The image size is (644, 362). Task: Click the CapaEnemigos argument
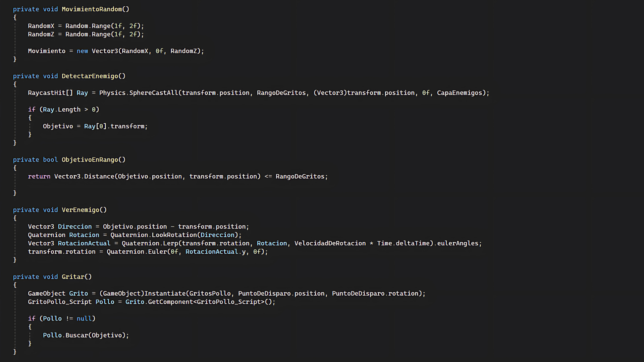pyautogui.click(x=459, y=93)
